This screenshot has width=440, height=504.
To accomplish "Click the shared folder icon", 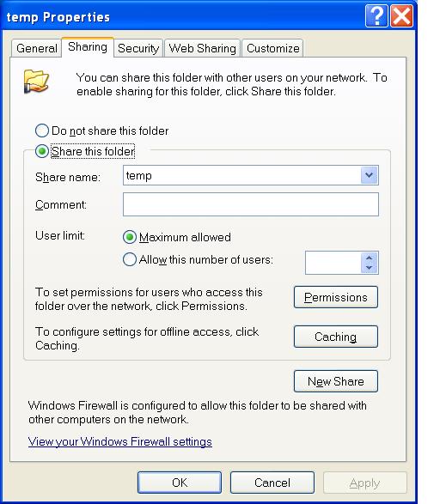I will click(36, 81).
